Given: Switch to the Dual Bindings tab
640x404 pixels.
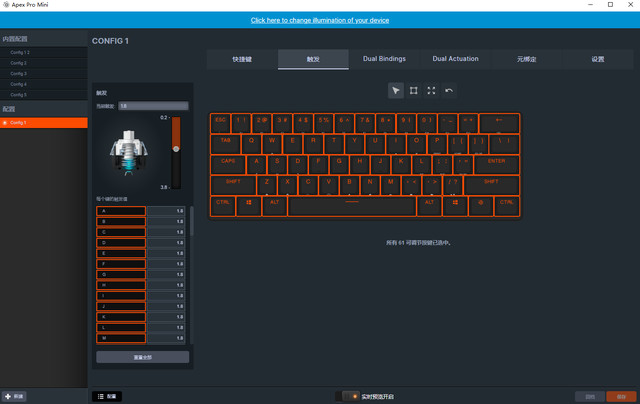Looking at the screenshot, I should coord(384,59).
